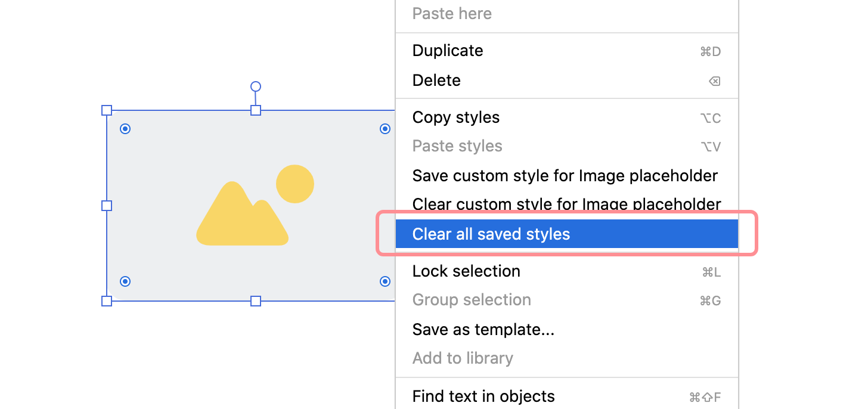Choose 'Save custom style for Image placeholder'
The width and height of the screenshot is (868, 409).
(565, 175)
